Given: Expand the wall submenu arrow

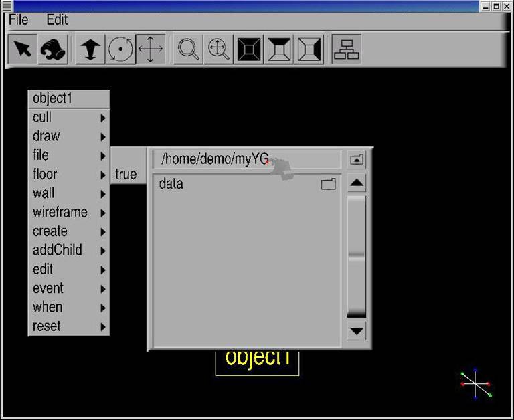Looking at the screenshot, I should pyautogui.click(x=103, y=194).
